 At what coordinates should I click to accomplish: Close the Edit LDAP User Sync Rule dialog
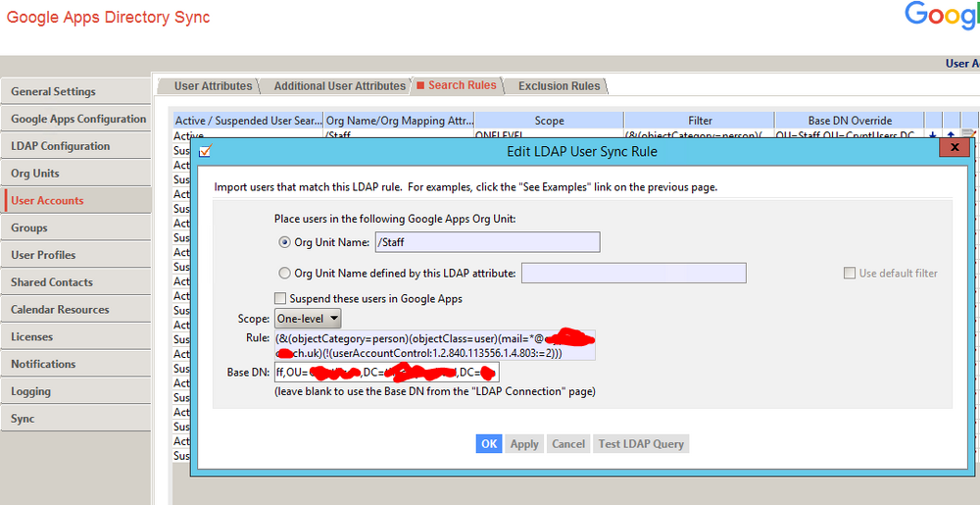[x=954, y=147]
